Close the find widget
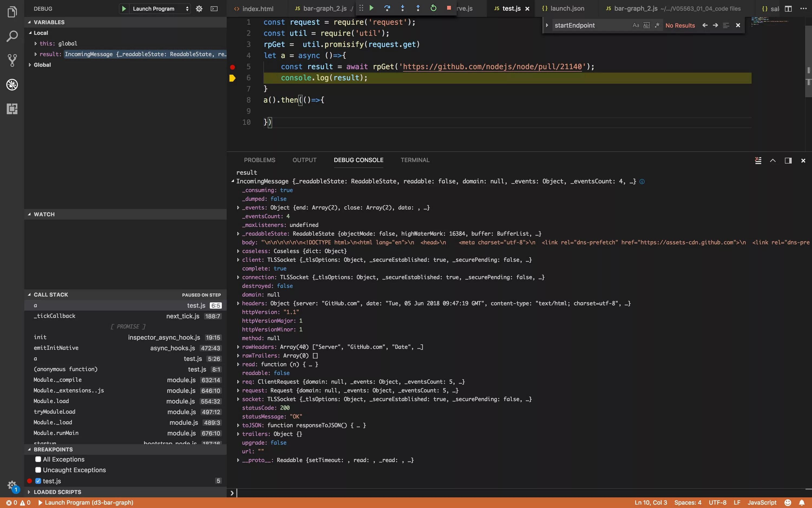812x508 pixels. pos(738,25)
